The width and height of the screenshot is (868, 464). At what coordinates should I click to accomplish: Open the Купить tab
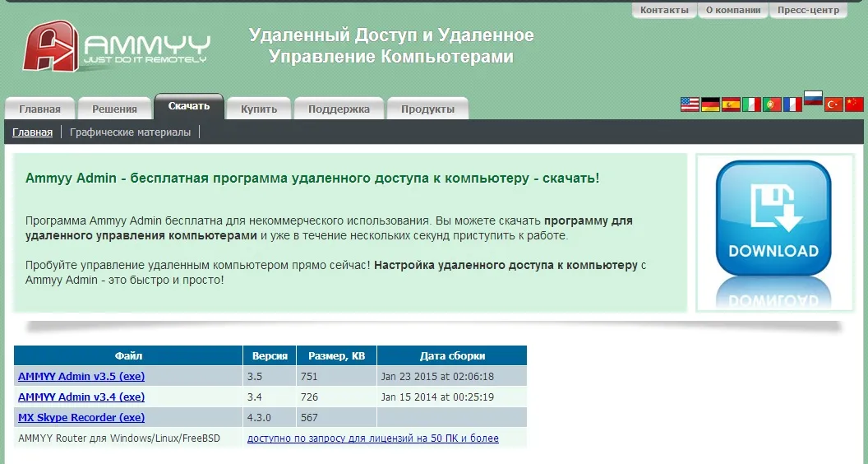(258, 109)
